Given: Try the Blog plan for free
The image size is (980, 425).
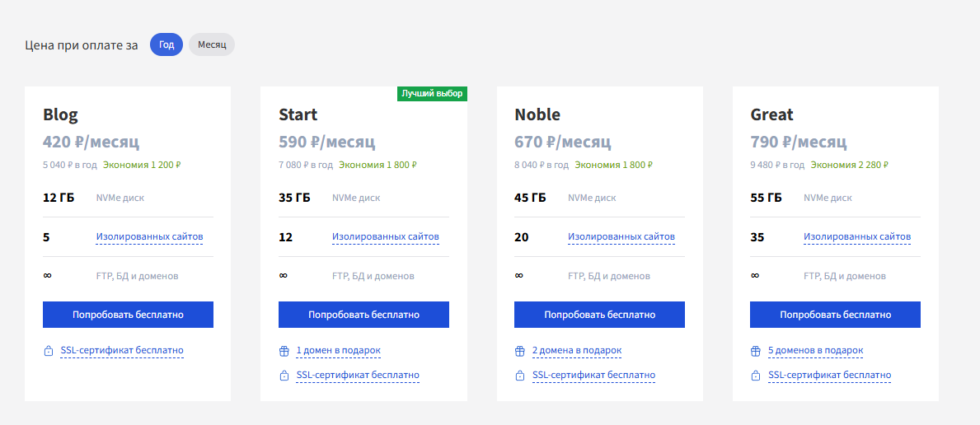Looking at the screenshot, I should 128,315.
